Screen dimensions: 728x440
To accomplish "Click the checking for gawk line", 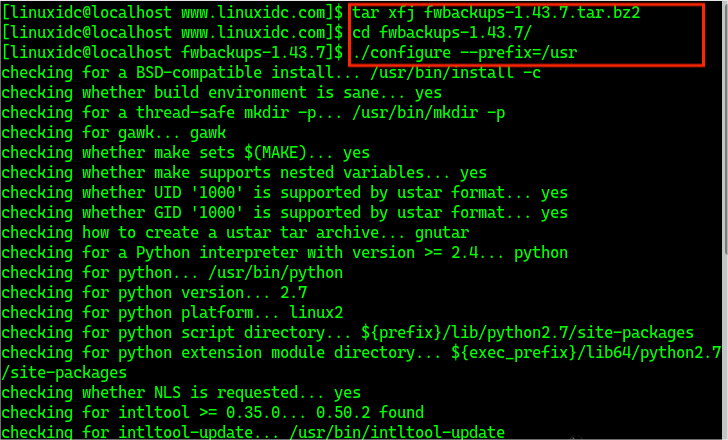I will pyautogui.click(x=114, y=132).
